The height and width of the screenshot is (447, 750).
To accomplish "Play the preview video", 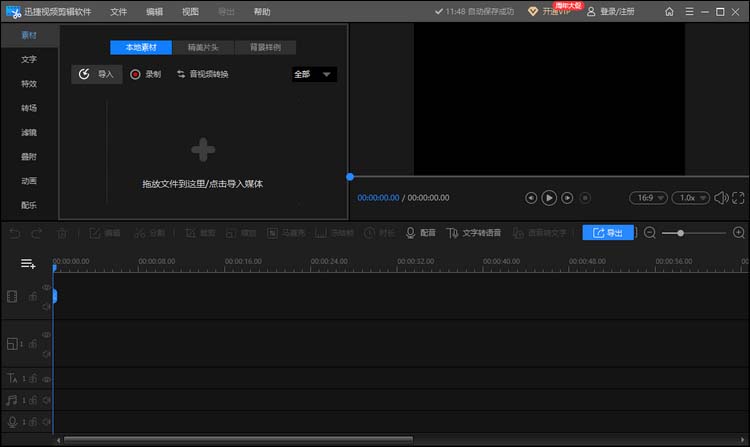I will click(x=549, y=198).
